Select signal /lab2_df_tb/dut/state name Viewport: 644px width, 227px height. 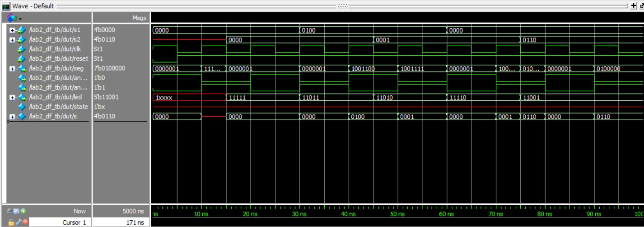point(58,106)
